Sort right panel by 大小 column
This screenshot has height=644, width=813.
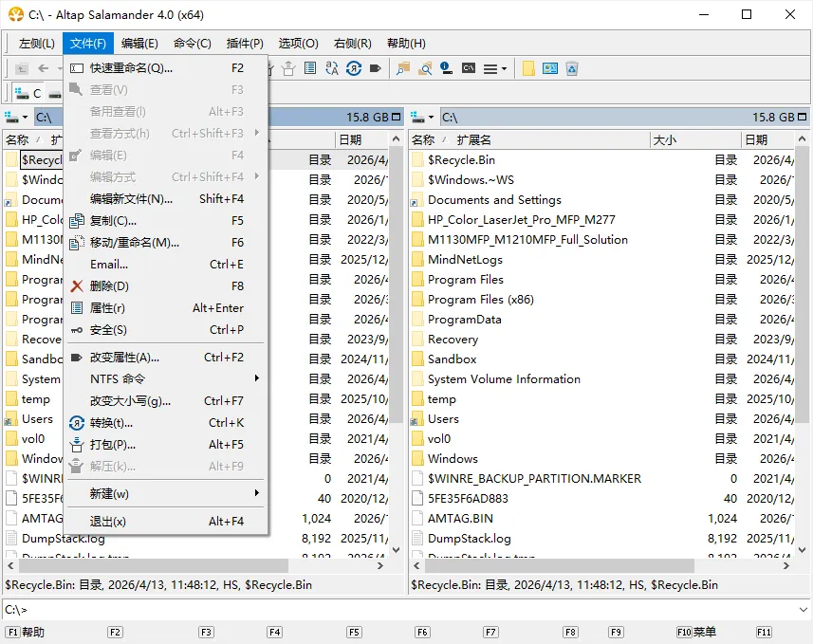point(695,140)
